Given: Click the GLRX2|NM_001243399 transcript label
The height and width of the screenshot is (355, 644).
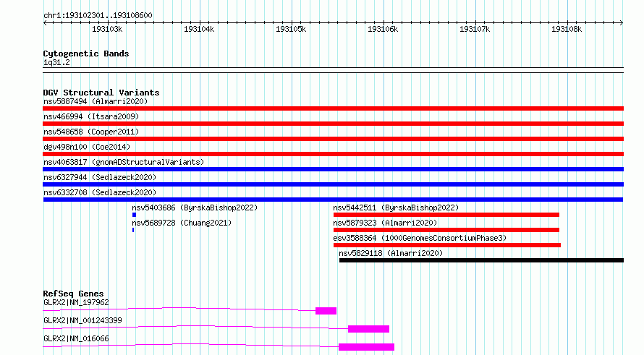Looking at the screenshot, I should tap(82, 320).
